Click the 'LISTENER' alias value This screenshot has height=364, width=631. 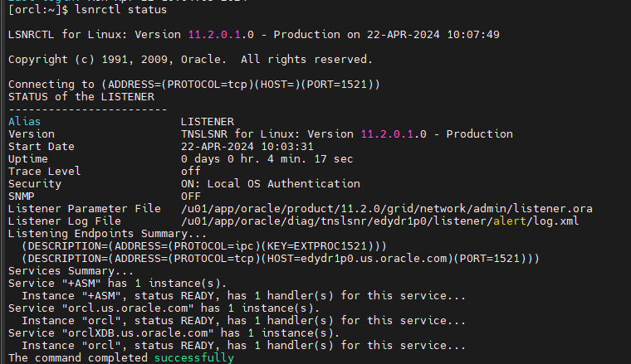(x=208, y=122)
